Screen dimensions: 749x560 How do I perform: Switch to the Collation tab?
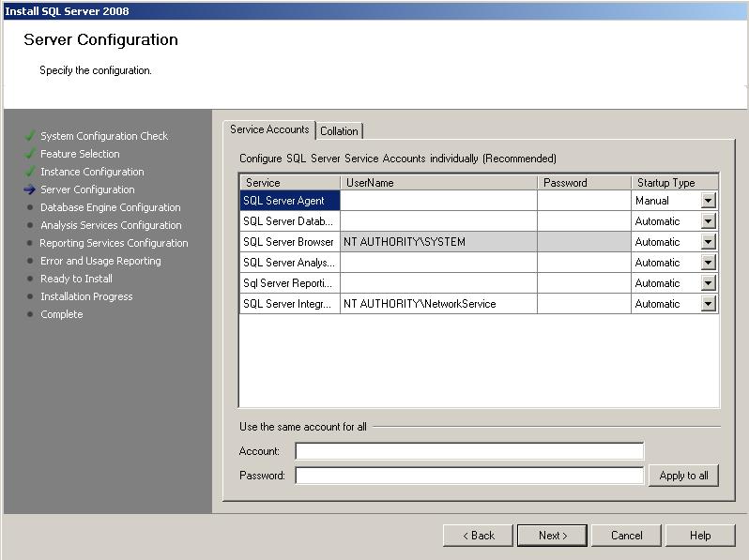(339, 130)
